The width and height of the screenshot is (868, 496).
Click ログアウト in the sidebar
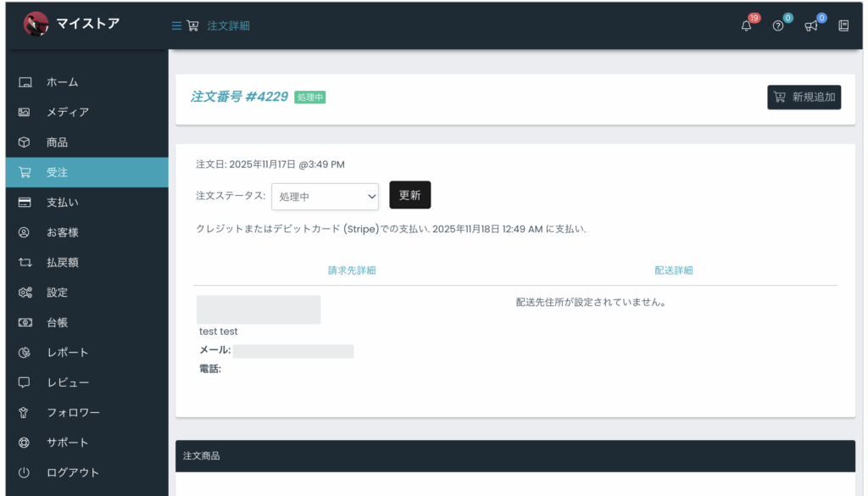[x=72, y=472]
